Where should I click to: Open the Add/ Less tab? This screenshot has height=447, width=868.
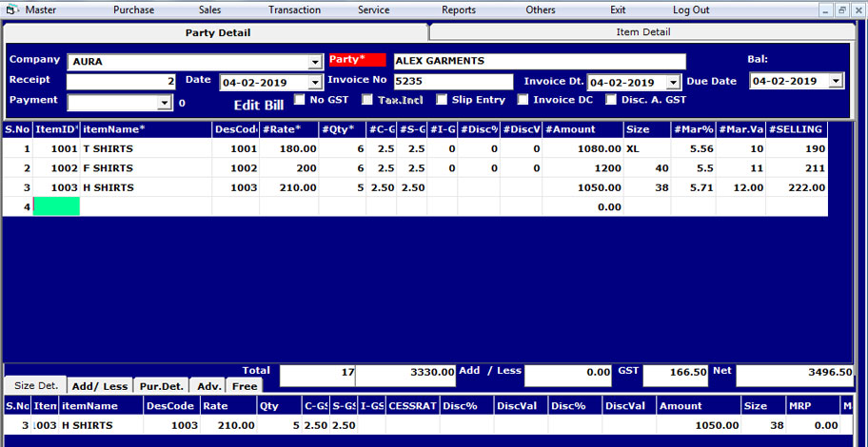[x=100, y=386]
